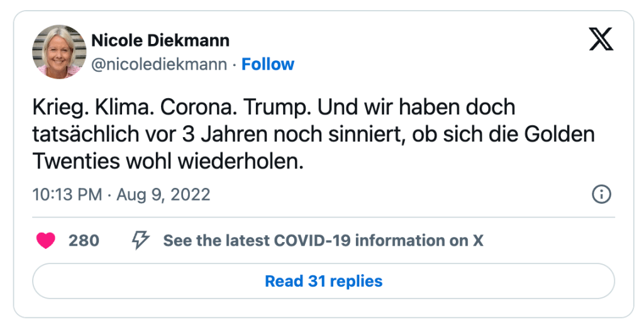Follow @nicolediekmann
The height and width of the screenshot is (325, 644).
(268, 64)
